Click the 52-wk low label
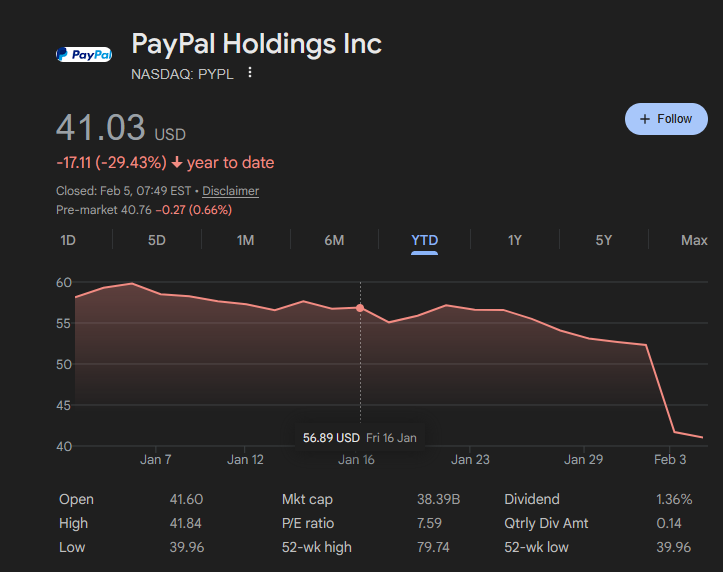The height and width of the screenshot is (572, 723). [x=536, y=547]
